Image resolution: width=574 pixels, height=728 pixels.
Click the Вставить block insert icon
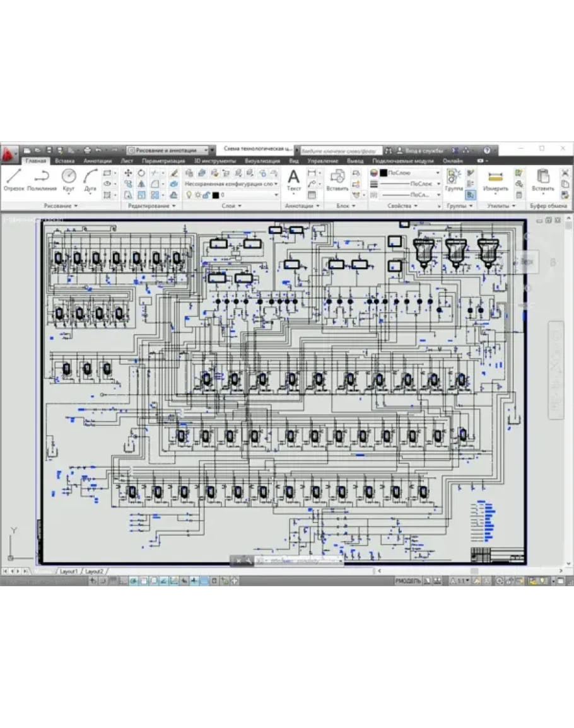click(337, 178)
